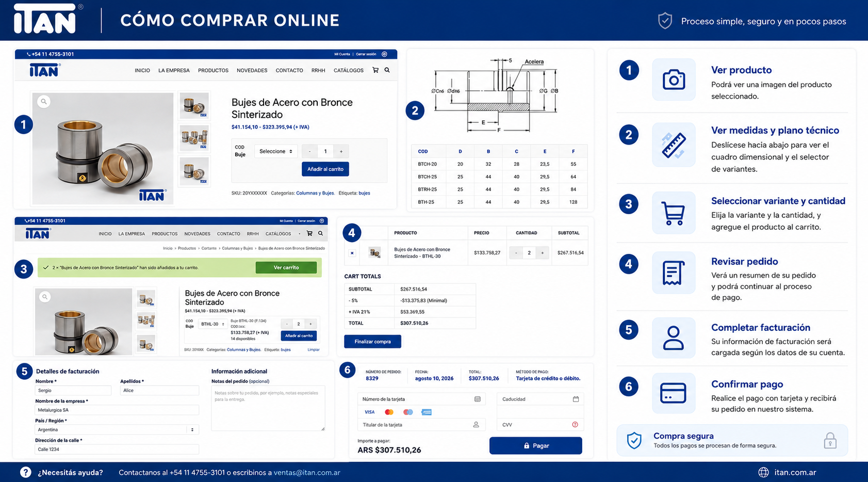Click the product thumbnail in the cart table row

coord(375,253)
